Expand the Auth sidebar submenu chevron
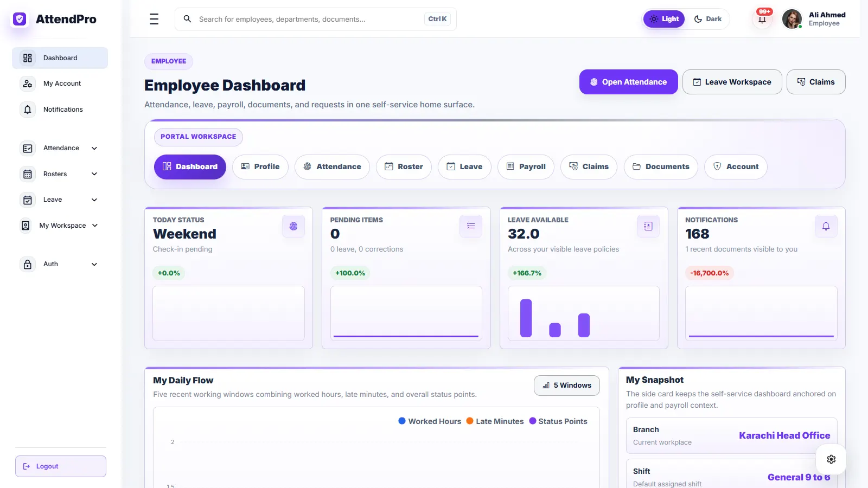This screenshot has width=868, height=488. point(94,264)
